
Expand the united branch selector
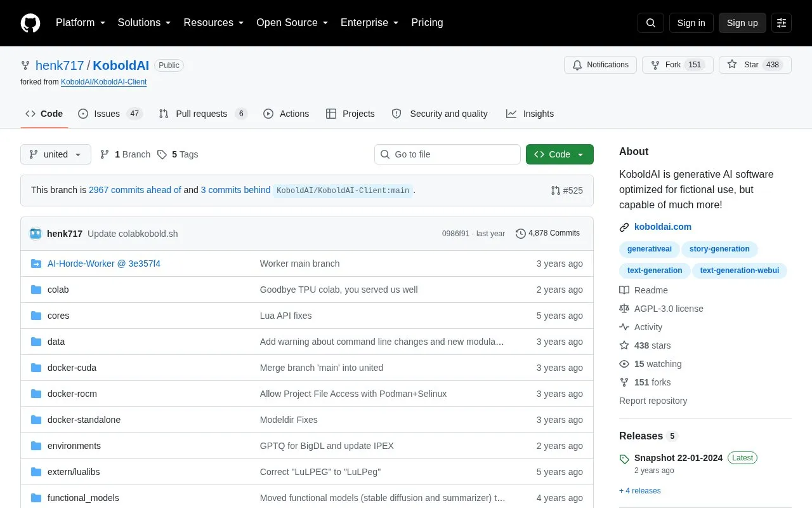pos(56,154)
